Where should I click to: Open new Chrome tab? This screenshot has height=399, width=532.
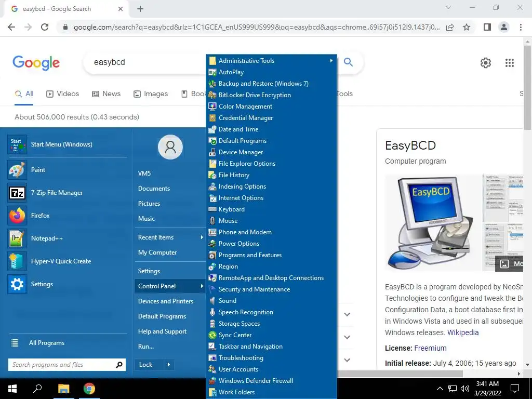click(x=140, y=9)
